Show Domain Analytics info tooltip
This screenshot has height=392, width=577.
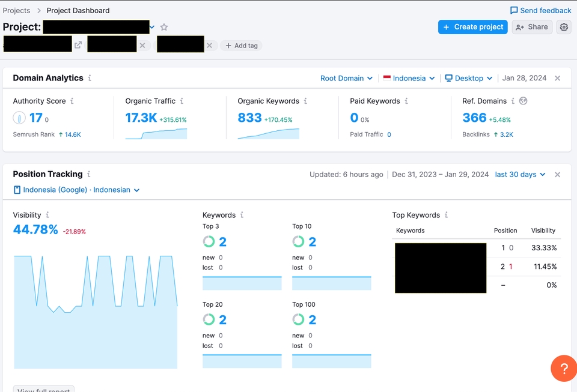90,78
